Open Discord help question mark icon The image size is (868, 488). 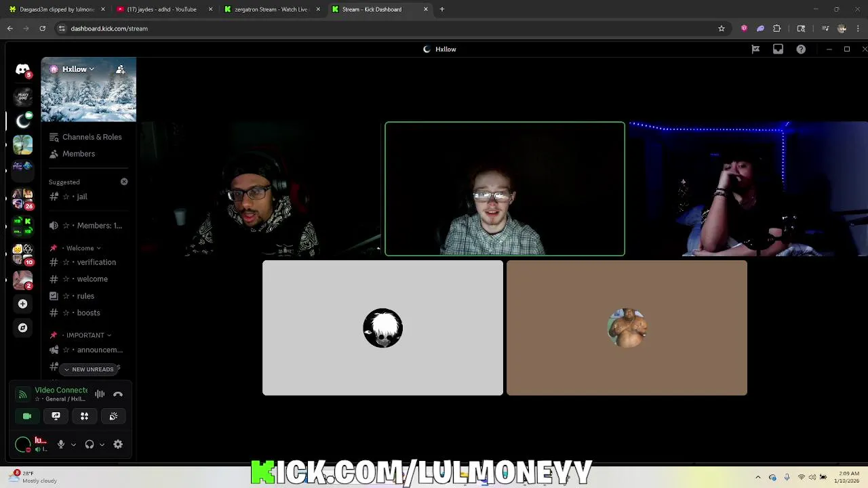[801, 49]
